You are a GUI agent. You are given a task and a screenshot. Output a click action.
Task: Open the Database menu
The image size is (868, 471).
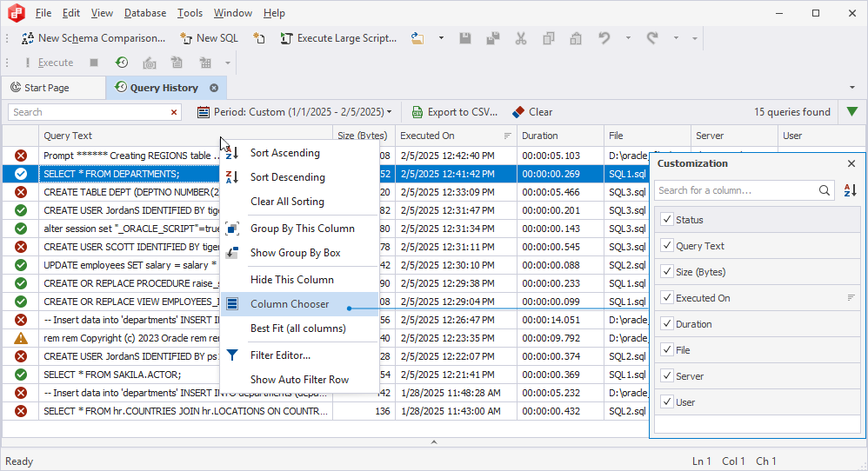[145, 13]
